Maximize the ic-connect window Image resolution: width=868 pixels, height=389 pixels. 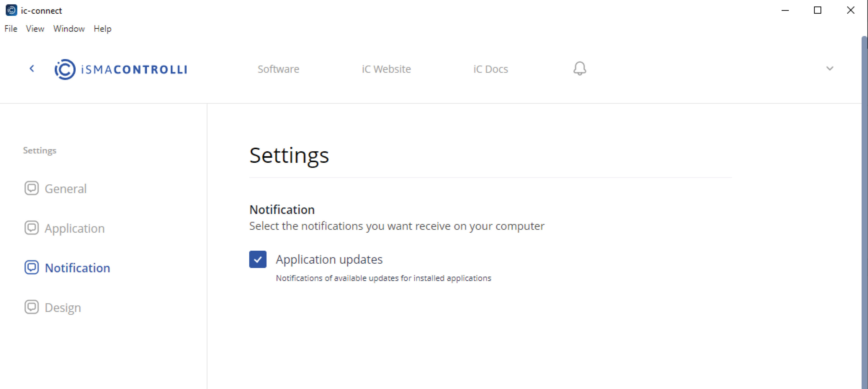pyautogui.click(x=818, y=11)
